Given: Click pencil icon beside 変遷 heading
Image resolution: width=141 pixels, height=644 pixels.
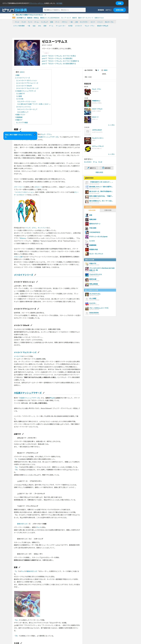Looking at the screenshot, I should 20,567.
